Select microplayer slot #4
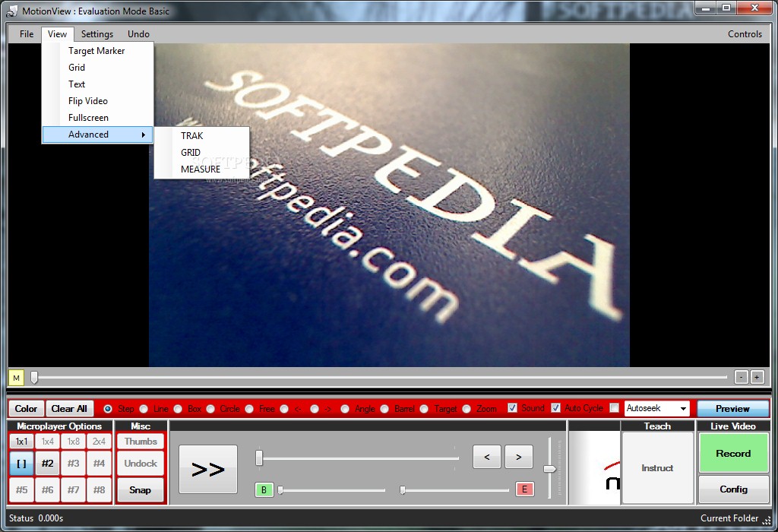The height and width of the screenshot is (532, 778). click(99, 464)
